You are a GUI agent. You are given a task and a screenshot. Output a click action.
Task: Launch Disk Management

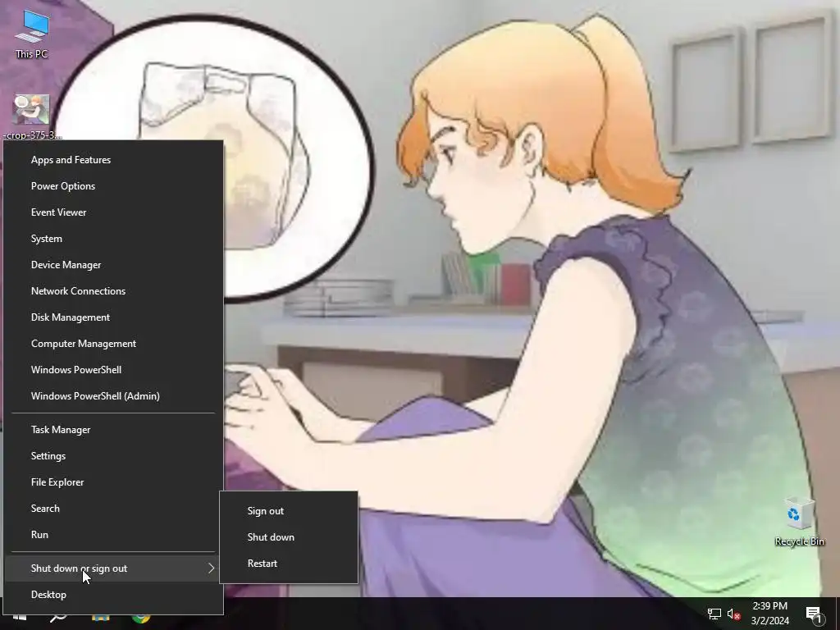(x=113, y=317)
